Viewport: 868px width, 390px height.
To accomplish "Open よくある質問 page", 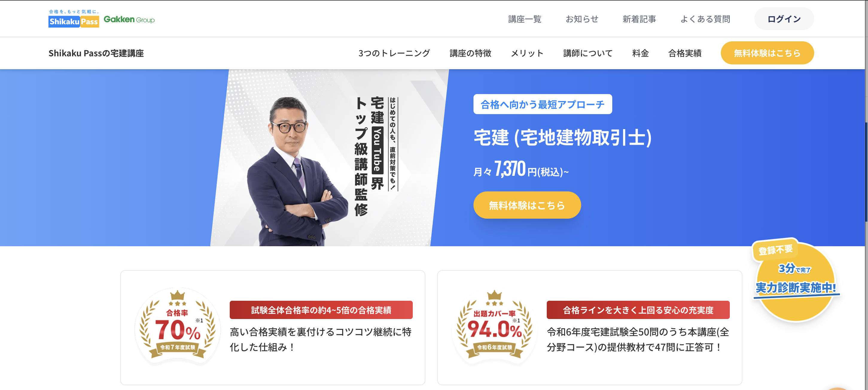I will (705, 19).
